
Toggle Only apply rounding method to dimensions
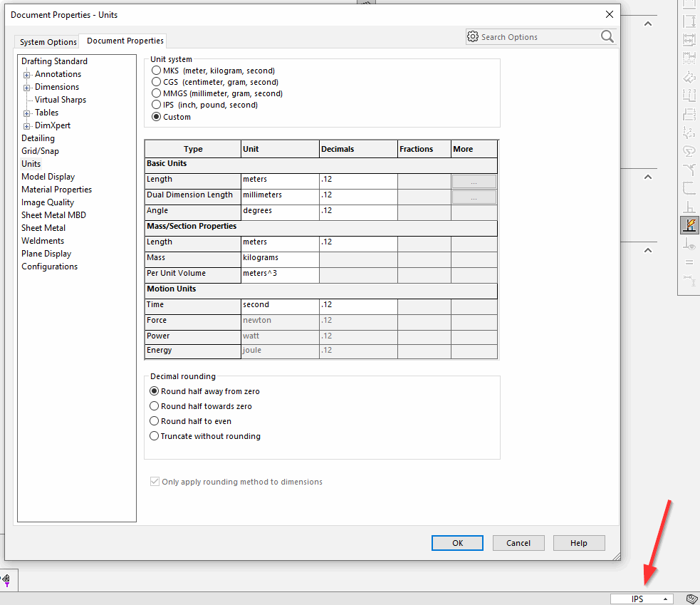(x=155, y=481)
